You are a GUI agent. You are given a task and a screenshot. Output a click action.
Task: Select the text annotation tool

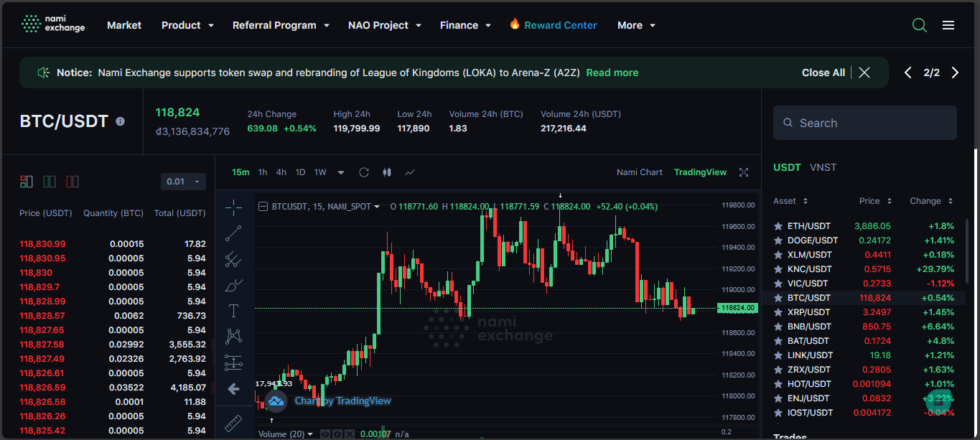point(233,311)
